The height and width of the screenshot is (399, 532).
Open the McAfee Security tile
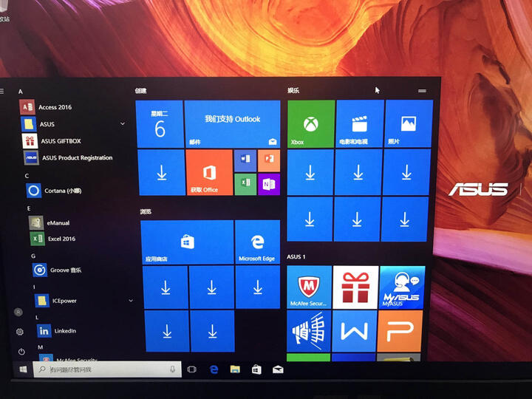coord(309,287)
